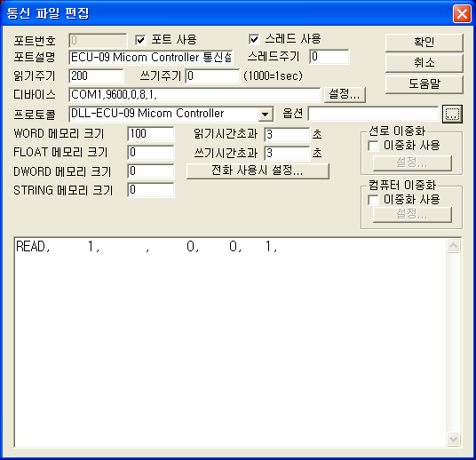Enable 이중화 사용 under 선로 이중화
The width and height of the screenshot is (476, 460).
point(373,146)
